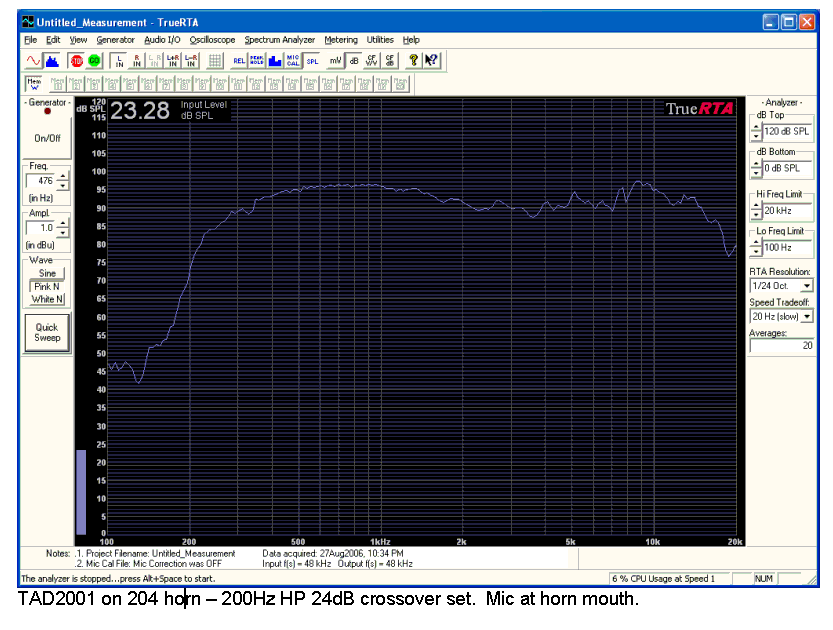This screenshot has height=630, width=833.
Task: Toggle the SPL toolbar button
Action: (312, 61)
